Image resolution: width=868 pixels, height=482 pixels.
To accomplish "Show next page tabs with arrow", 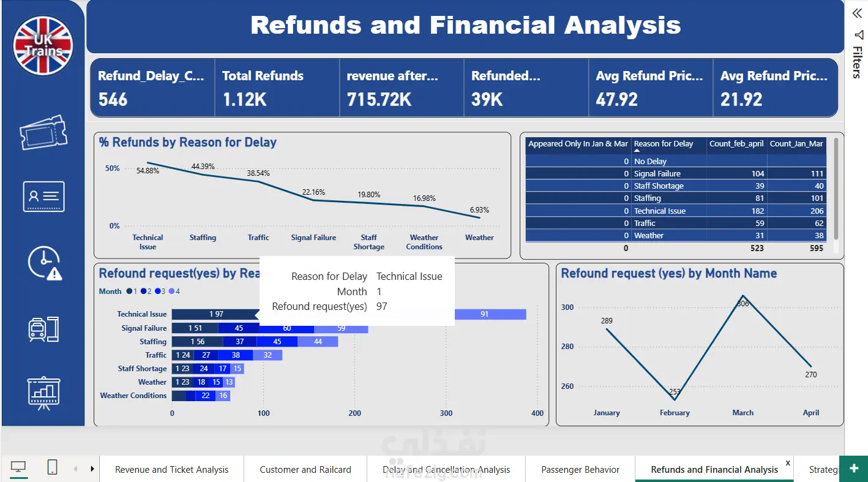I will pos(92,469).
